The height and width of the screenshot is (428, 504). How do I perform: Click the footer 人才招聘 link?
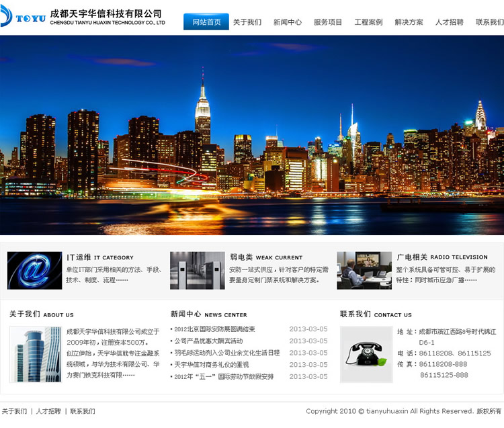click(x=48, y=411)
